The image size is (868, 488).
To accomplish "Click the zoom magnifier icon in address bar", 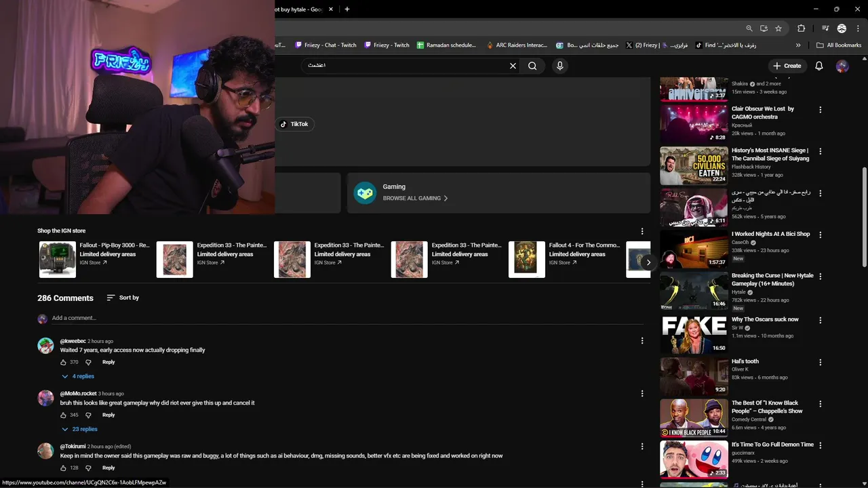I will [x=749, y=28].
